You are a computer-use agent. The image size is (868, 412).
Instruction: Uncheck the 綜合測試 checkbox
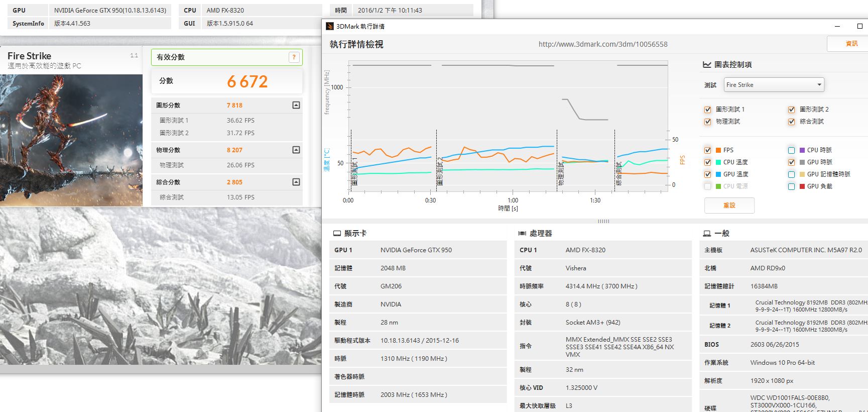tap(791, 122)
